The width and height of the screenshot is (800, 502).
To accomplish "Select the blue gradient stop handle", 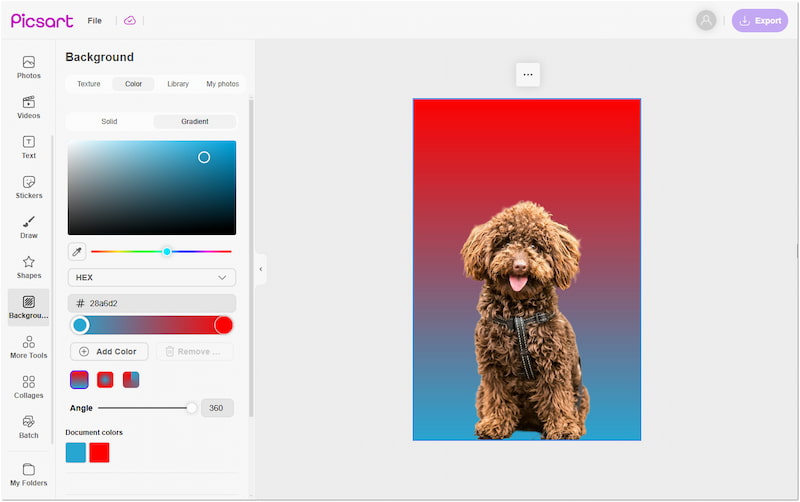I will coord(80,325).
